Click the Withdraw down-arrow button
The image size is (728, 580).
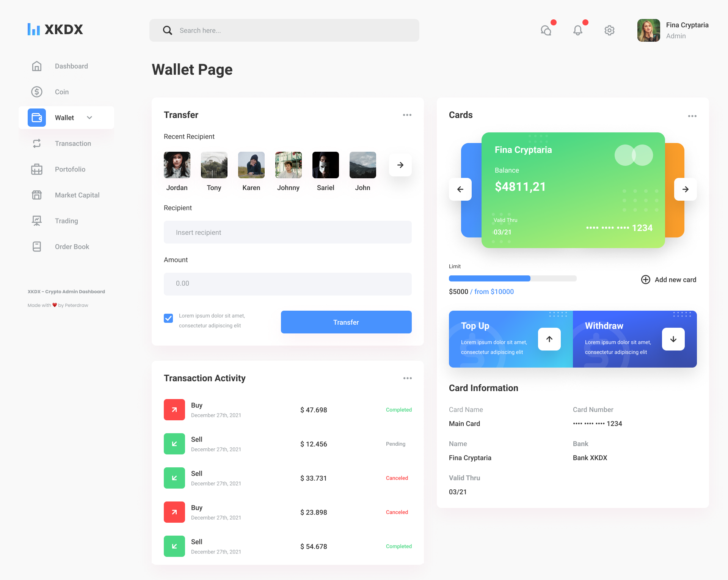pos(673,339)
